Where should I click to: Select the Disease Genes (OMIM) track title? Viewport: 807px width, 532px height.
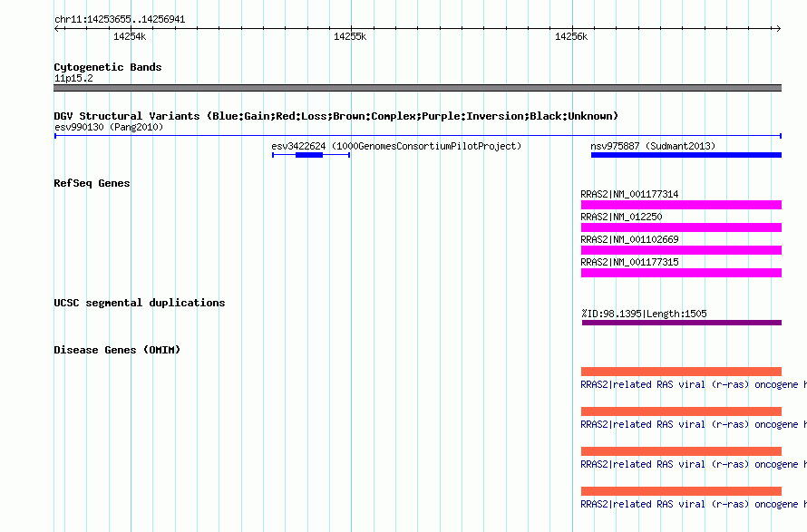(117, 350)
